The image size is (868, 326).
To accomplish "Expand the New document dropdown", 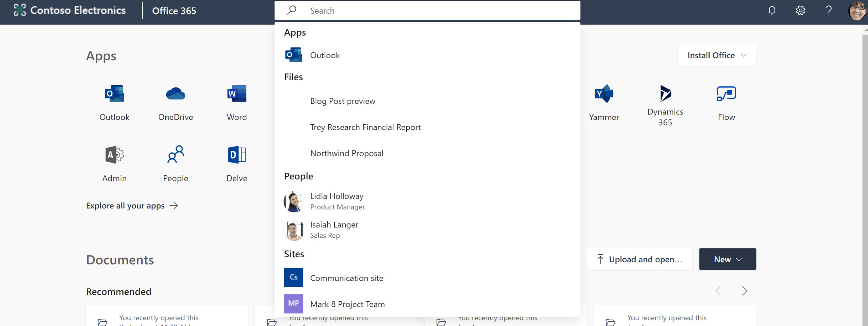I will pos(727,259).
